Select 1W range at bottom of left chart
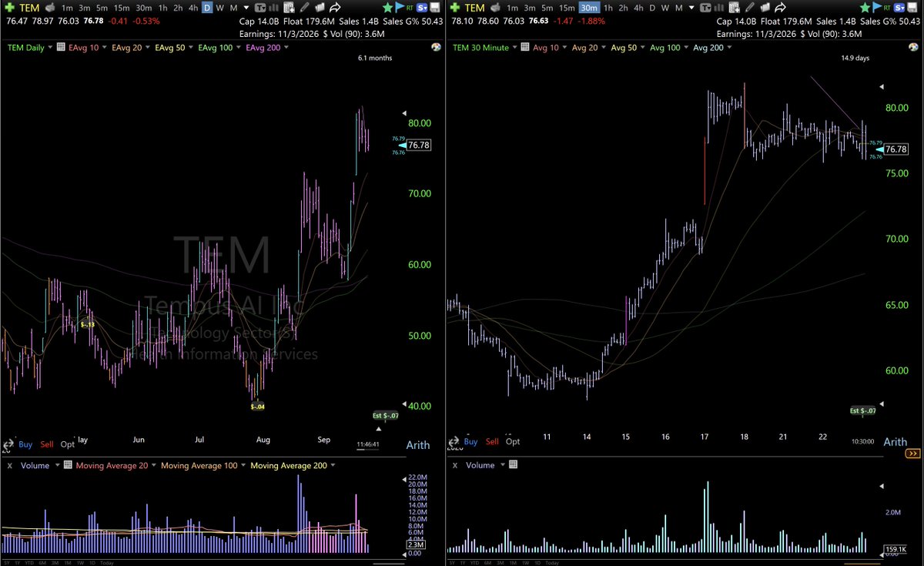Viewport: 924px width, 566px height. [80, 563]
